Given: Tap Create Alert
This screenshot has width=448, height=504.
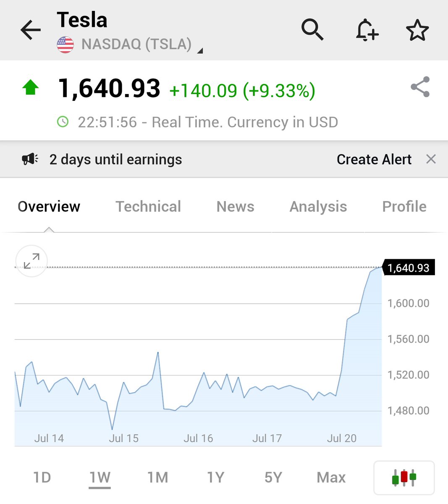Looking at the screenshot, I should pos(374,160).
